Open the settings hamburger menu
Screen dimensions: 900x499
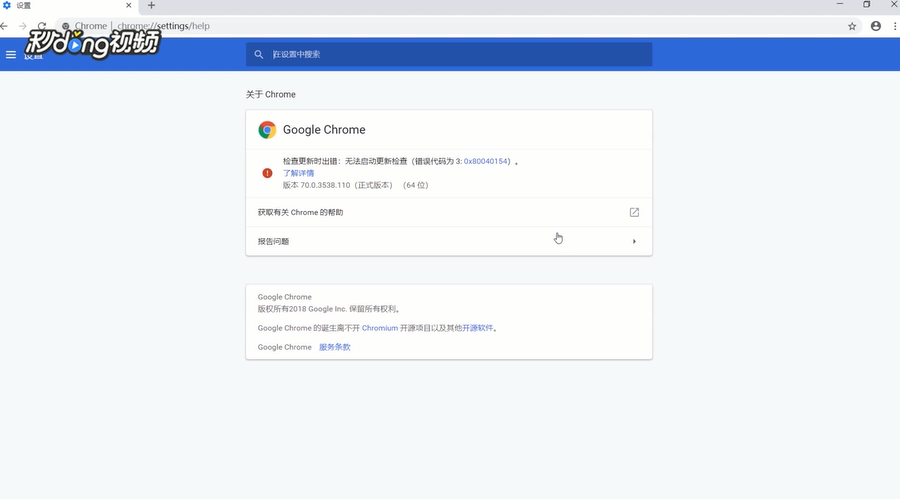point(10,55)
